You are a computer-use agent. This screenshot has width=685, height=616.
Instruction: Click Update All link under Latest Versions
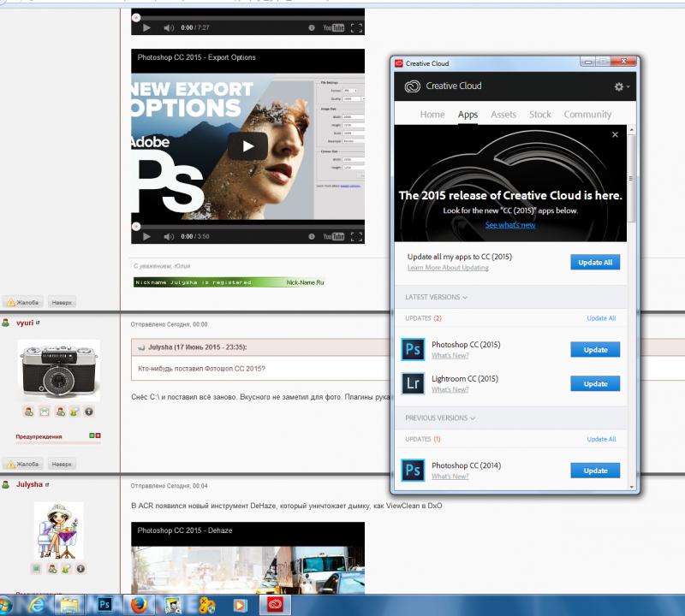pos(601,318)
